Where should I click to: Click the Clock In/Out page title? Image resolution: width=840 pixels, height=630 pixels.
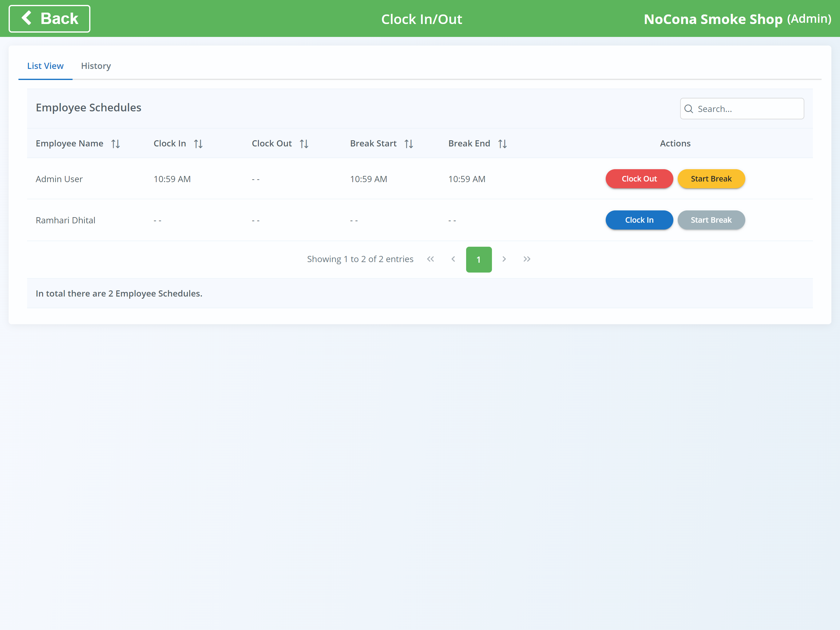(x=422, y=19)
